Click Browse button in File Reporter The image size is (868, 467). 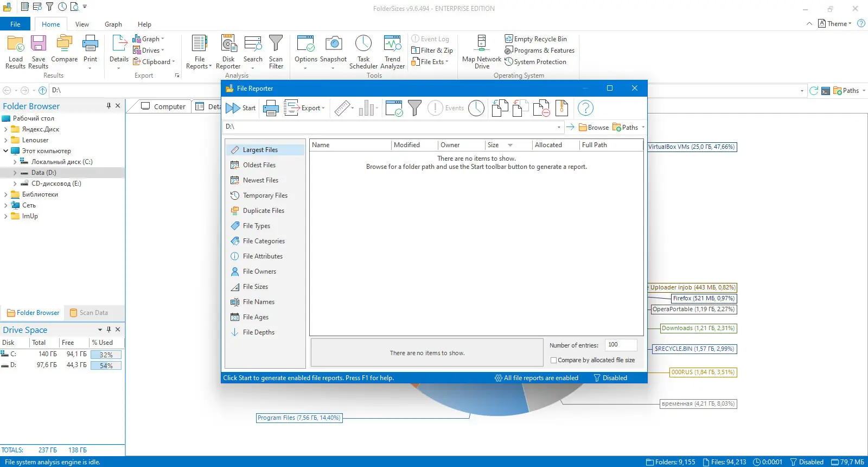pos(593,127)
